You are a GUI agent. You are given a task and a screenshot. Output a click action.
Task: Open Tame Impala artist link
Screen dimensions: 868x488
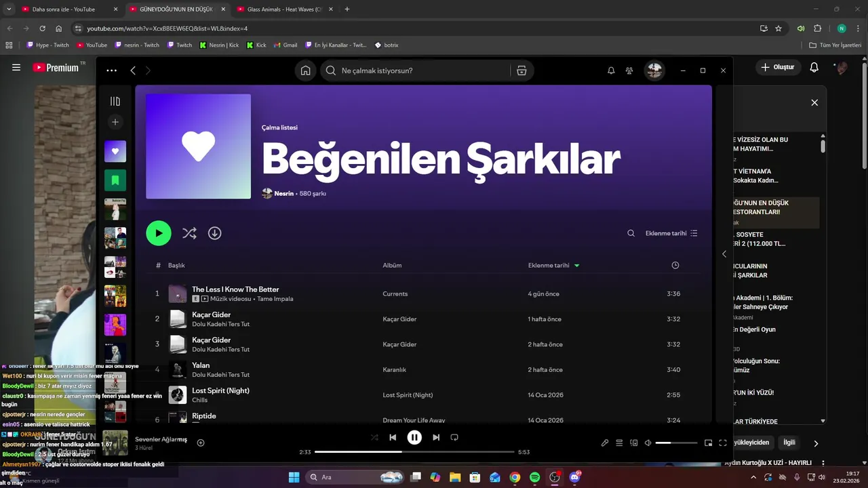click(275, 299)
